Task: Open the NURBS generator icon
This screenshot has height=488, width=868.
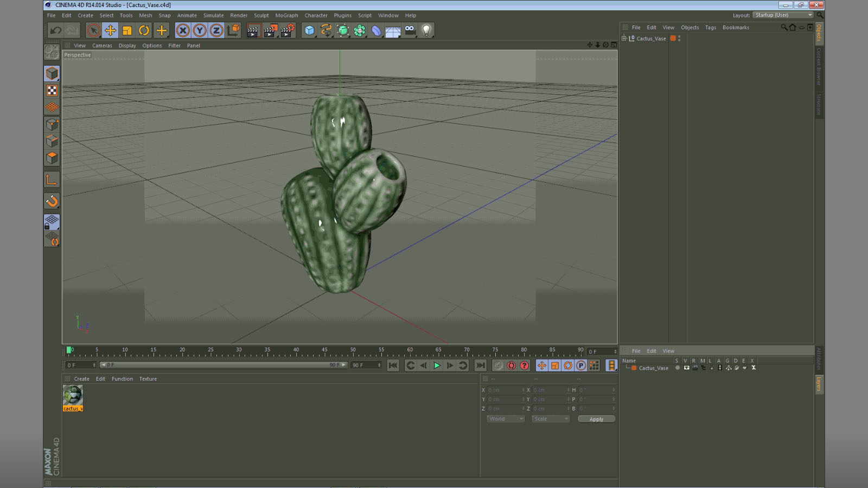Action: tap(343, 30)
